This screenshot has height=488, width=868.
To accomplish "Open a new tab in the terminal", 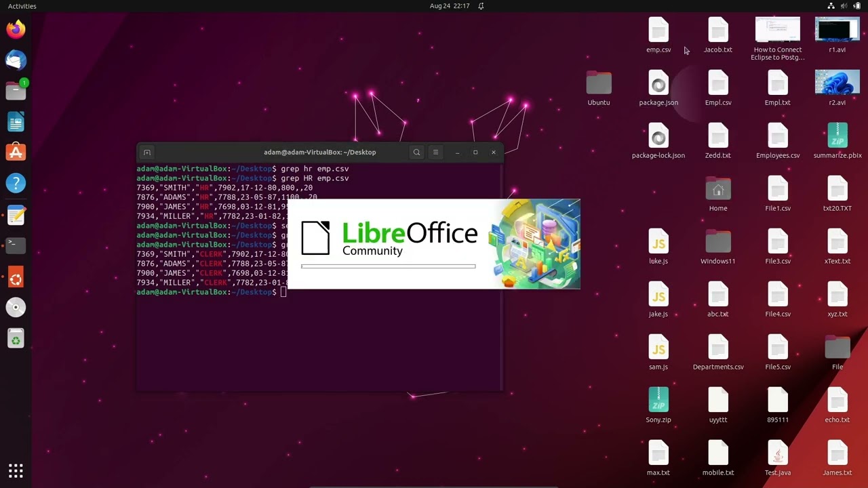I will coord(147,152).
